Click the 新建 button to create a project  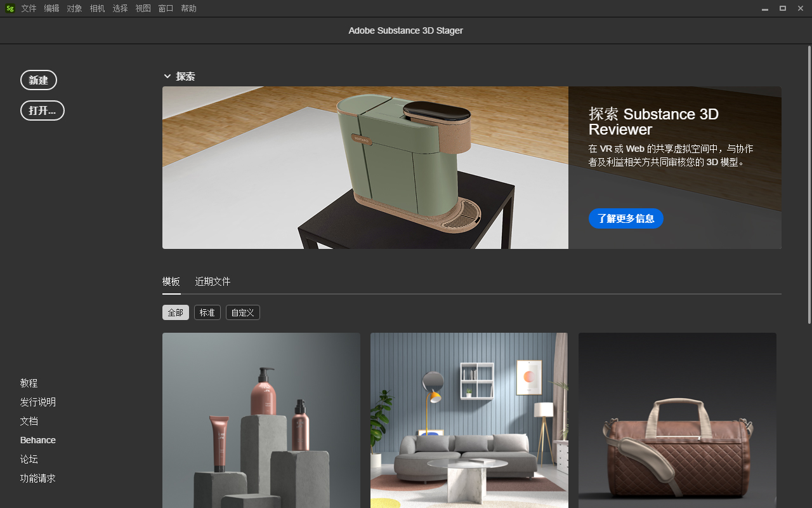(39, 79)
